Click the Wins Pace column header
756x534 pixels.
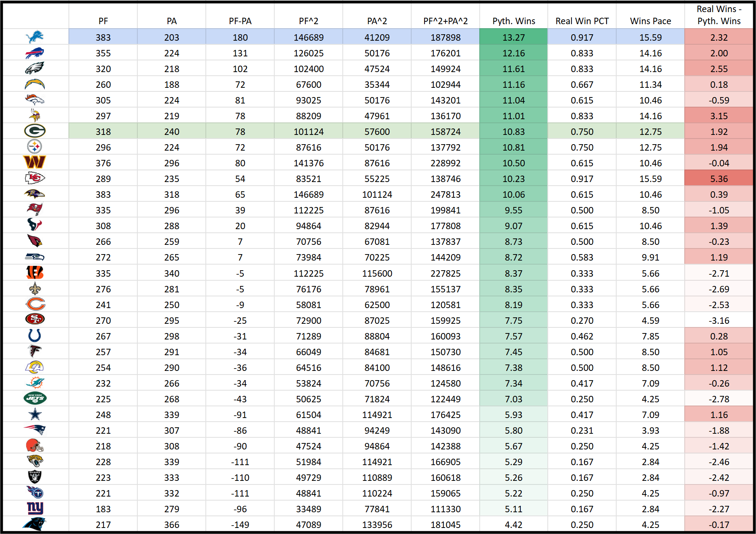650,21
